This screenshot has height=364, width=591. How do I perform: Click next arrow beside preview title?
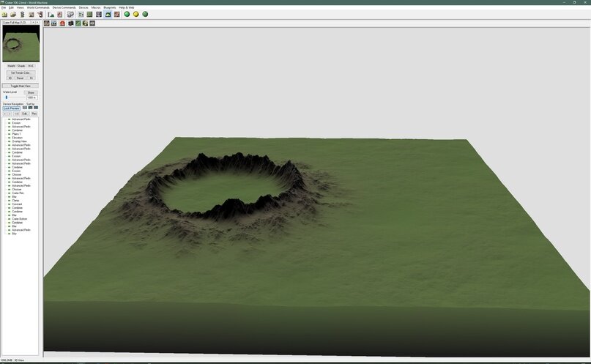click(37, 23)
